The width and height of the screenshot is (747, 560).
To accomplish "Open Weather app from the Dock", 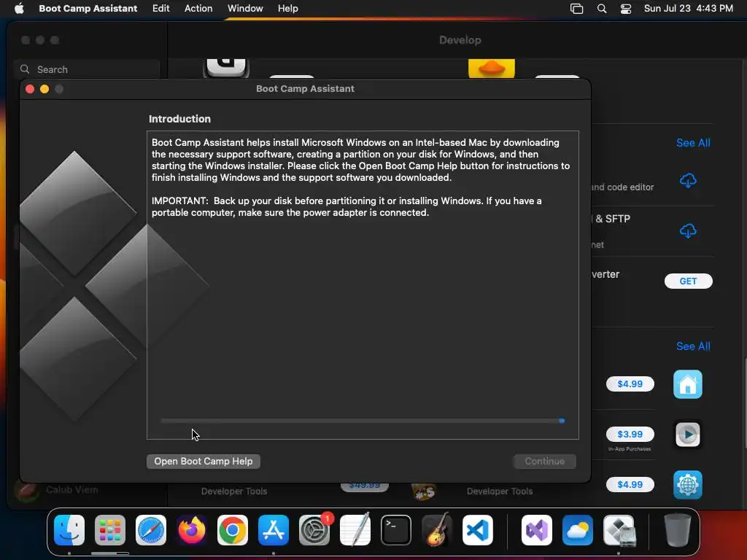I will tap(578, 530).
